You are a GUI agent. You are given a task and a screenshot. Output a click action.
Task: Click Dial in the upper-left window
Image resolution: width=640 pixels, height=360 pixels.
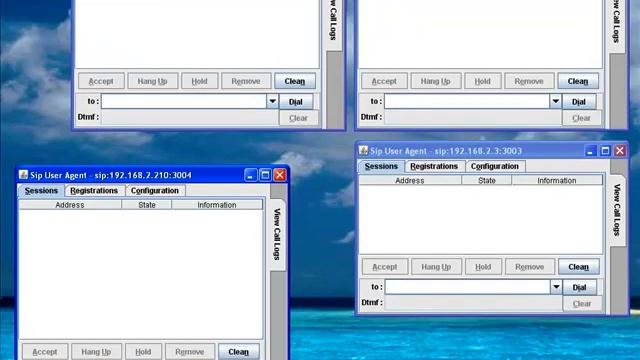tap(296, 102)
